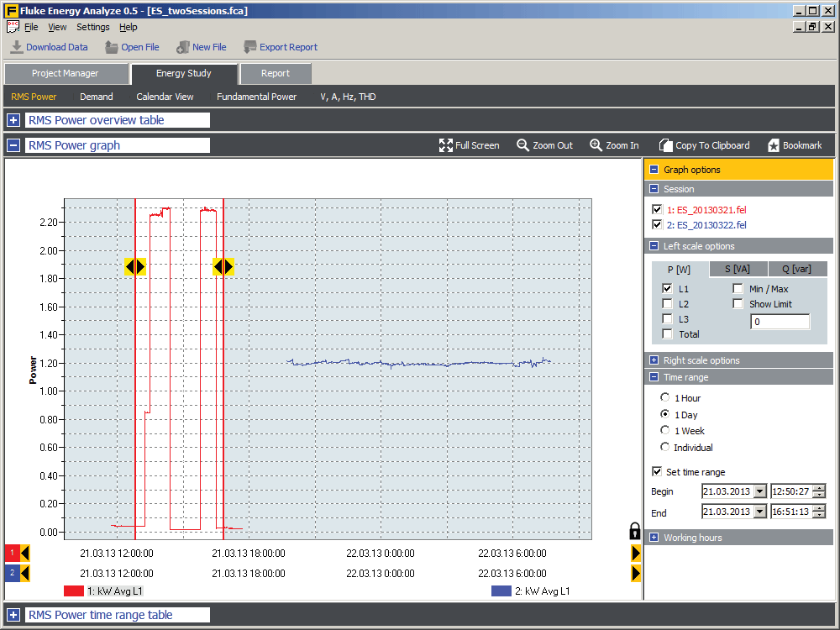
Task: Zoom In on the power graph
Action: coord(596,145)
